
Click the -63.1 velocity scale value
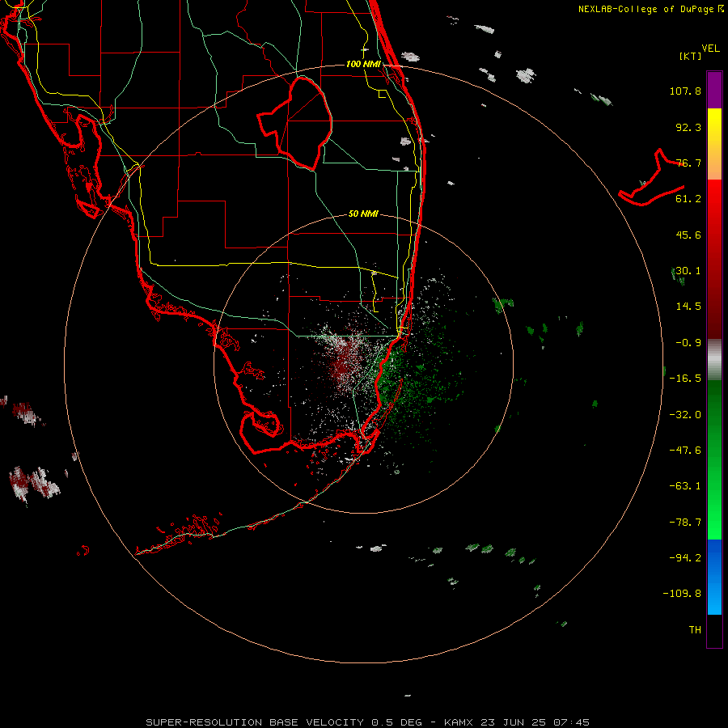point(685,486)
